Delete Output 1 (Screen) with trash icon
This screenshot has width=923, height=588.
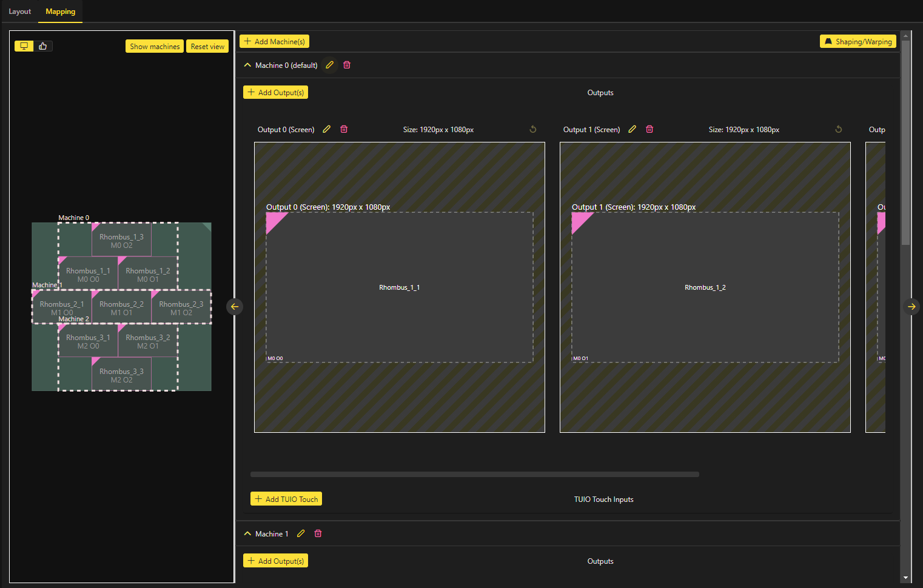click(649, 129)
